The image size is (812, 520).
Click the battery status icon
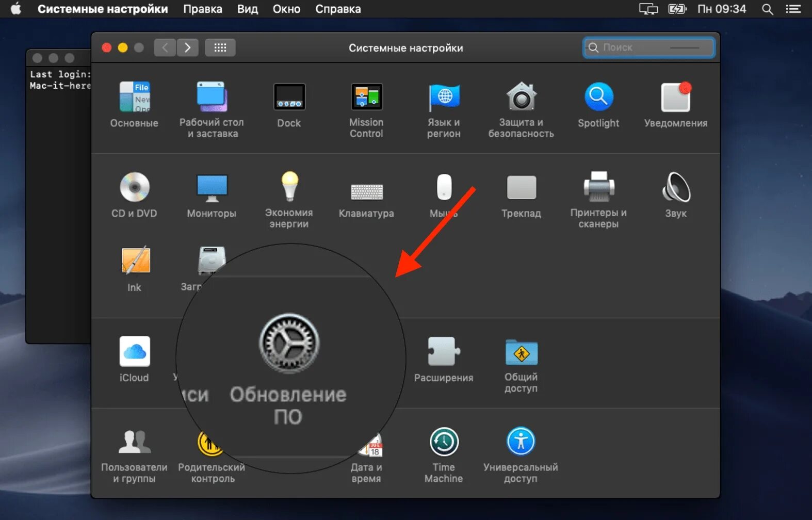pos(677,9)
